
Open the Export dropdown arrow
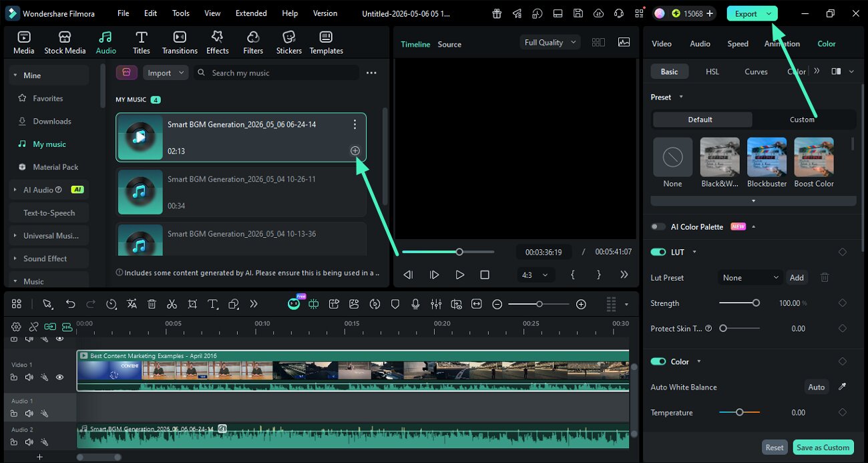pos(769,13)
